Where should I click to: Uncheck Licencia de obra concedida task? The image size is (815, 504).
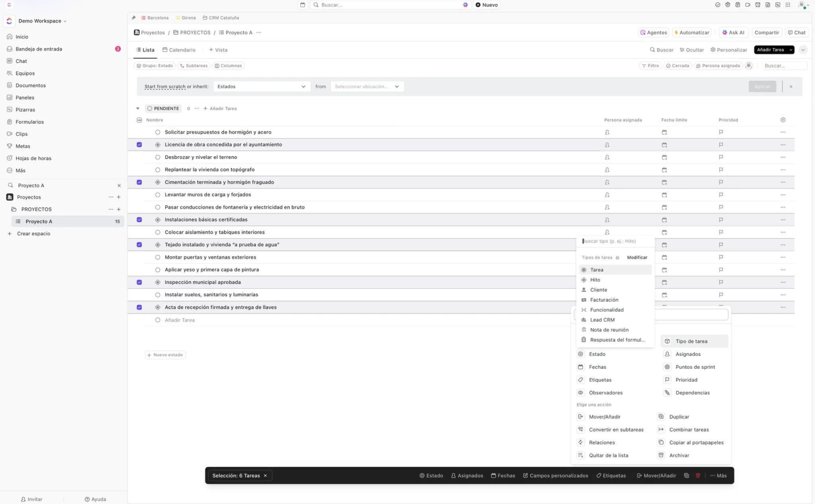pos(139,145)
